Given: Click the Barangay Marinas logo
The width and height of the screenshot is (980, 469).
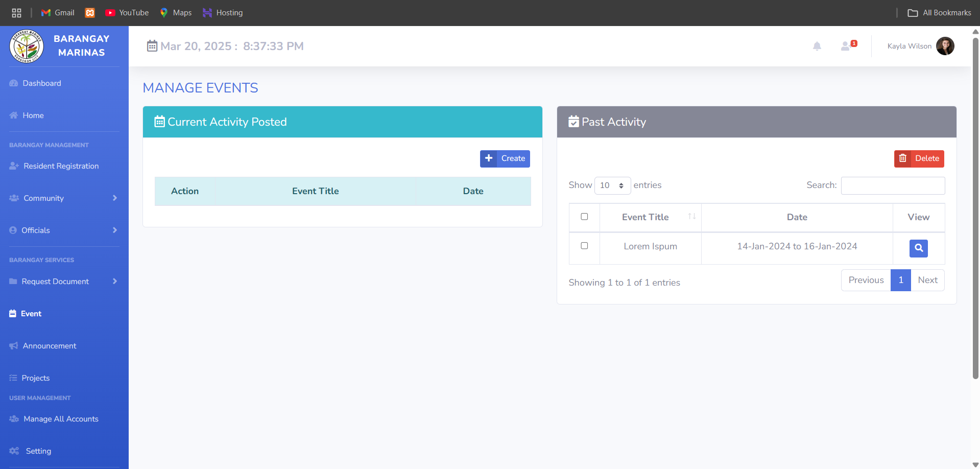Looking at the screenshot, I should pos(27,46).
